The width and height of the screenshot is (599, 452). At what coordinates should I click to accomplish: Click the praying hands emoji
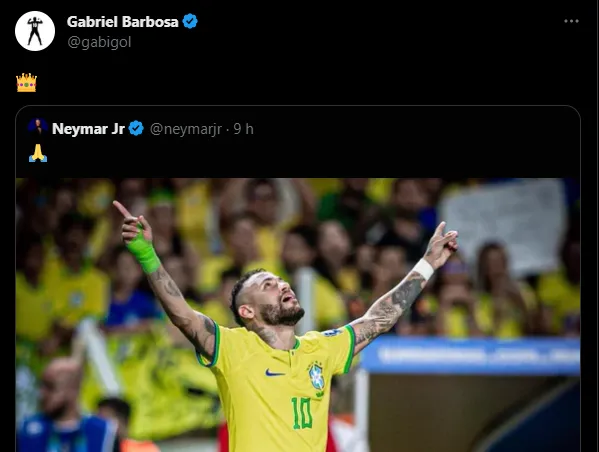38,153
